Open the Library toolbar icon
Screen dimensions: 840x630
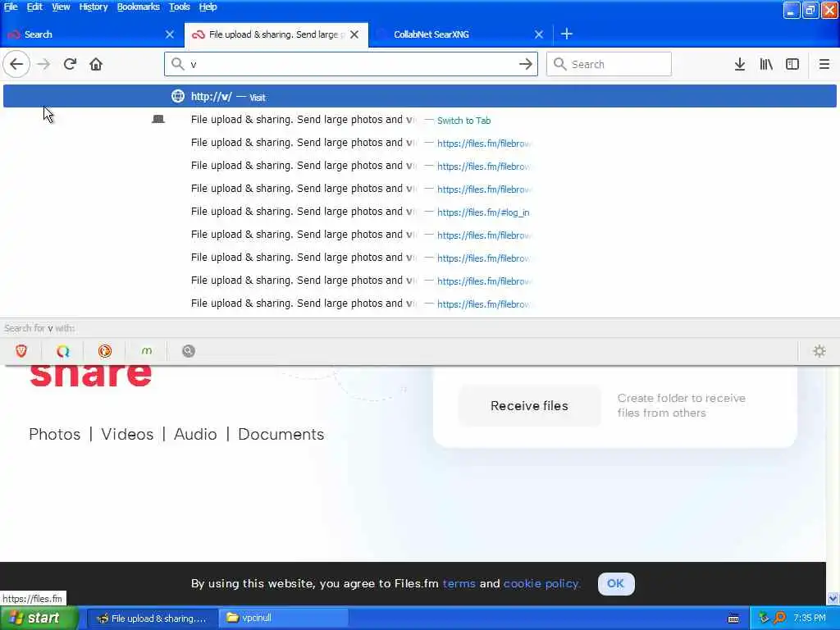[766, 64]
